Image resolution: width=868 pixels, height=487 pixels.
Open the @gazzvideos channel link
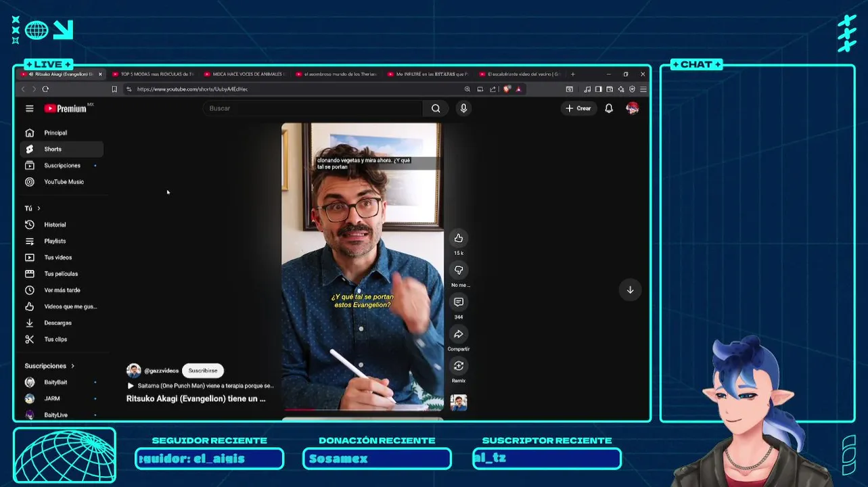click(162, 371)
